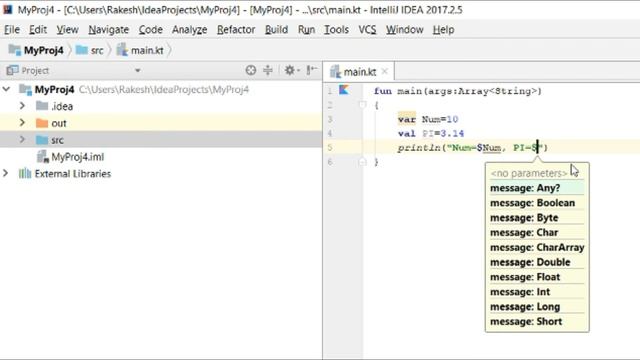Click the IntelliJ IDEA icon in title bar
Image resolution: width=640 pixels, height=360 pixels.
[x=7, y=9]
